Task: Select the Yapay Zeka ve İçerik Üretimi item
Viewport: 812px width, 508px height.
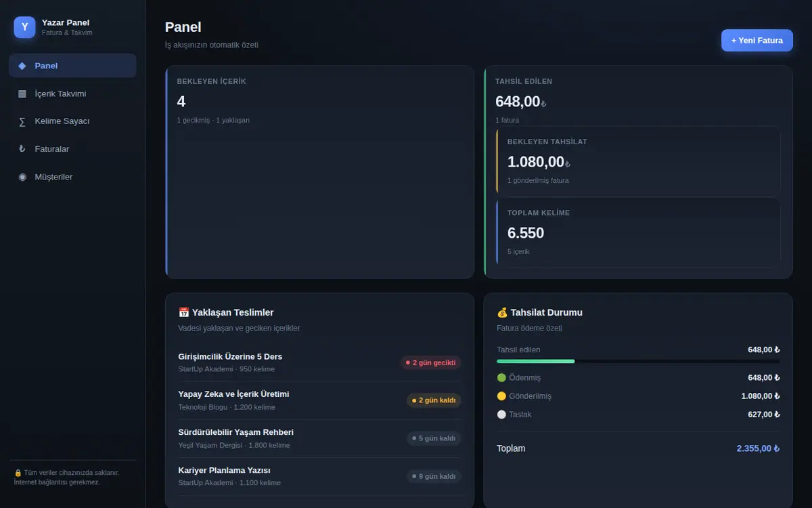Action: tap(319, 400)
